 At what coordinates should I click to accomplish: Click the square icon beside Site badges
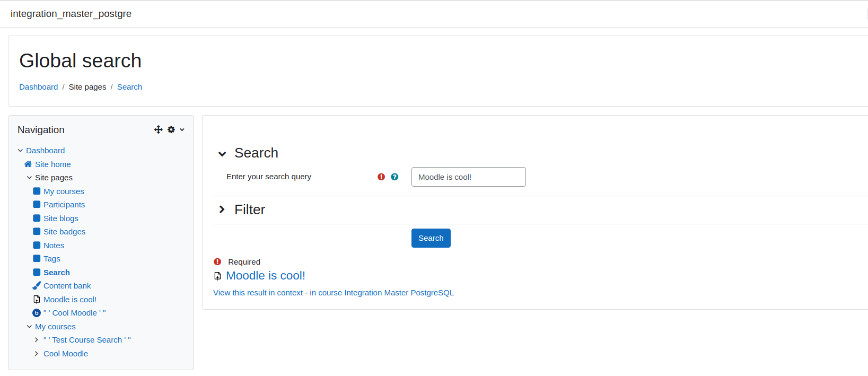tap(37, 231)
